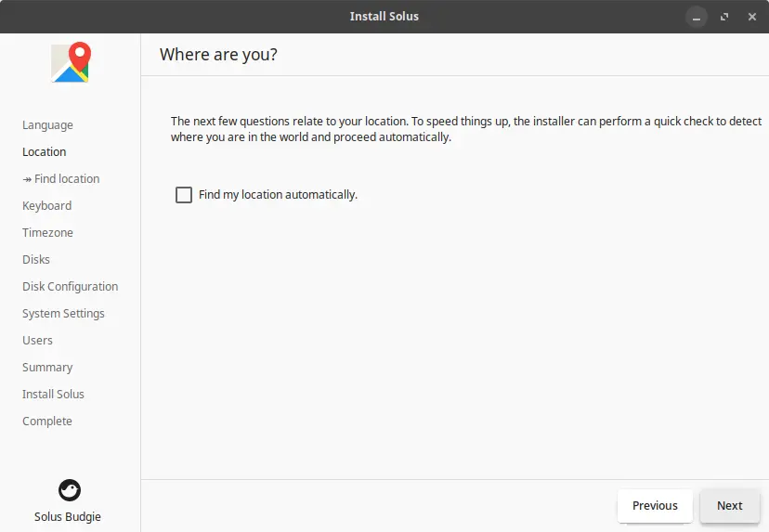This screenshot has width=769, height=532.
Task: Select the Summary sidebar entry
Action: click(x=47, y=368)
